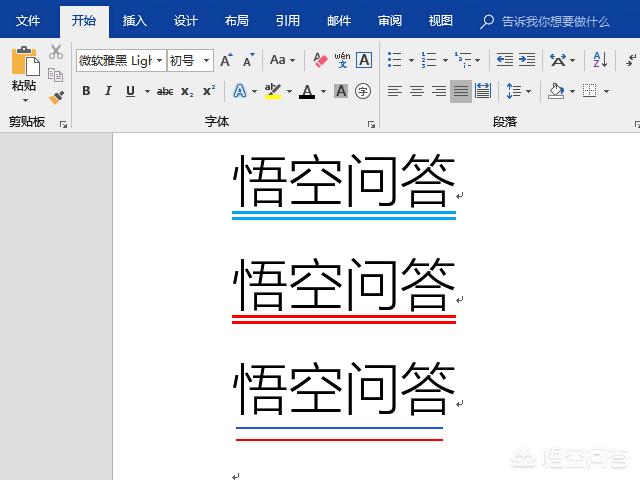This screenshot has height=480, width=640.
Task: Decrease font size with the shrink-font A
Action: point(248,60)
